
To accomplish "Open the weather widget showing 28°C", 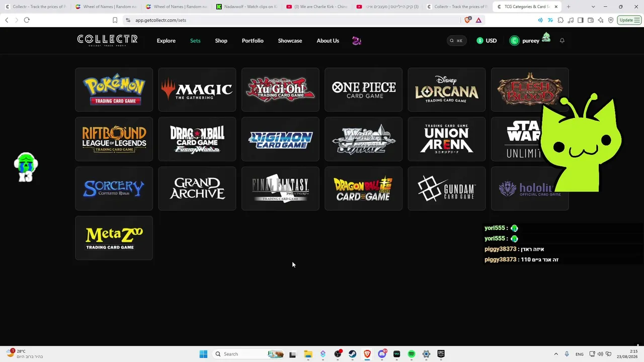I will 24,353.
